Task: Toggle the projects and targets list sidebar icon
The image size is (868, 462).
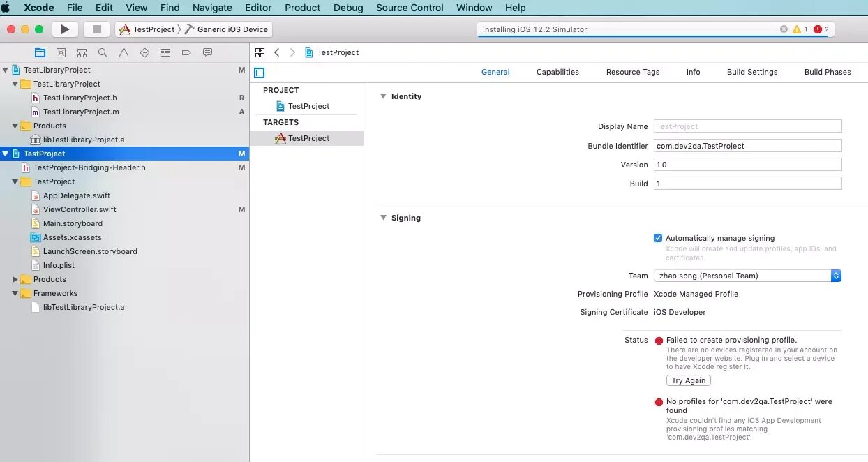Action: click(x=260, y=73)
